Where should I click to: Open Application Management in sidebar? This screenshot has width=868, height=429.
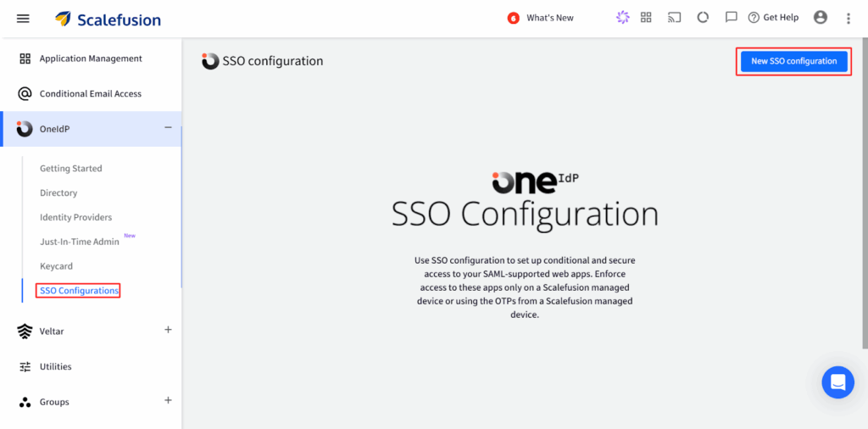[x=91, y=58]
